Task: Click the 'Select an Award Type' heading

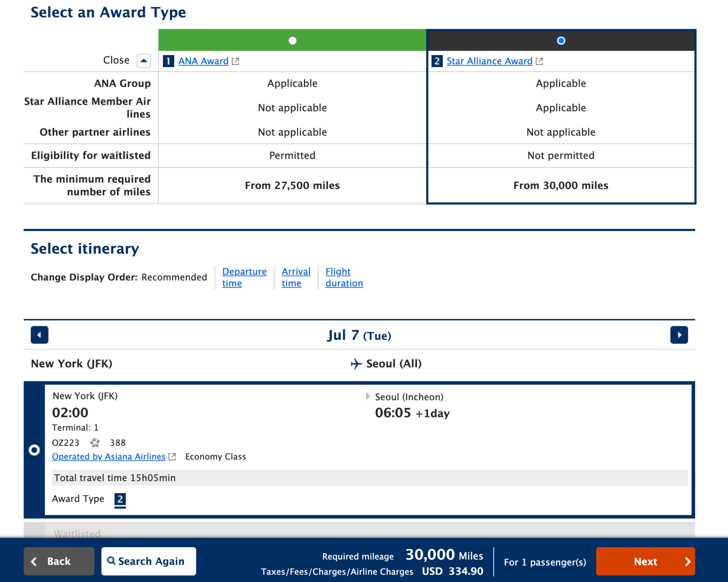Action: (108, 12)
